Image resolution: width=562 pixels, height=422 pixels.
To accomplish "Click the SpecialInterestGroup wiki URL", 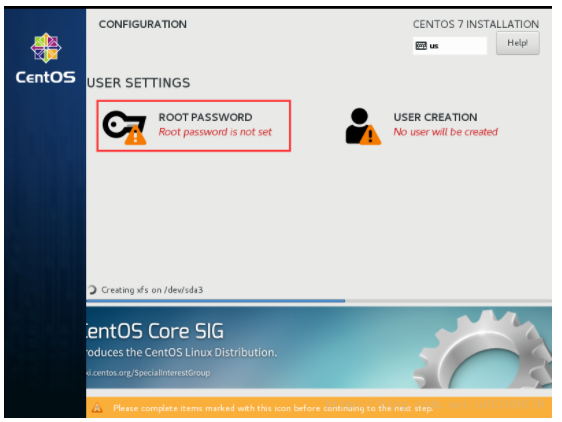I will 148,373.
